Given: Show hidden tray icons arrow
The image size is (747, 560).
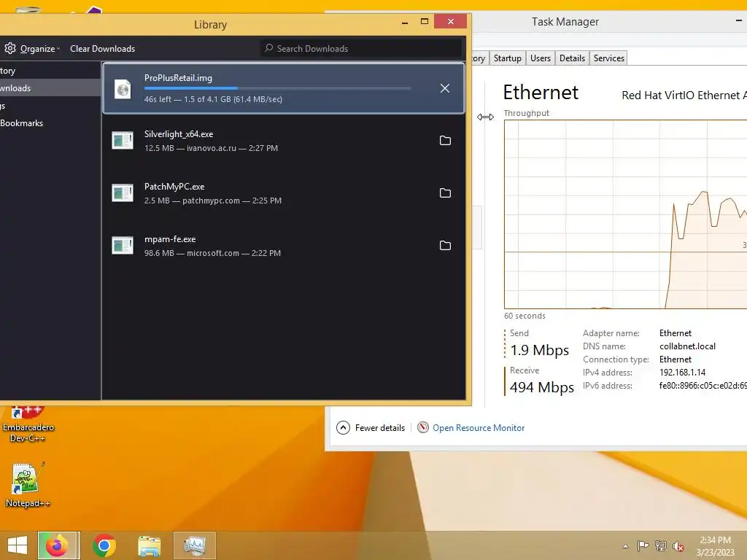Looking at the screenshot, I should click(x=625, y=546).
